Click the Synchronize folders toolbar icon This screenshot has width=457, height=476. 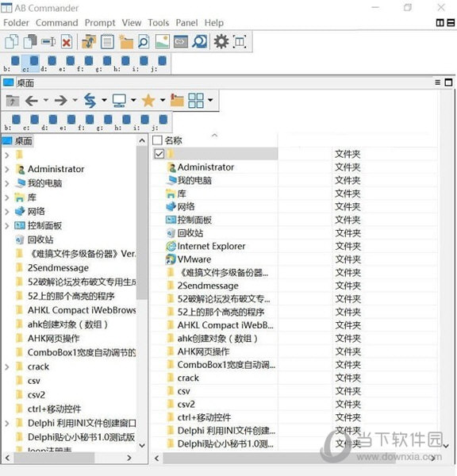pyautogui.click(x=89, y=41)
